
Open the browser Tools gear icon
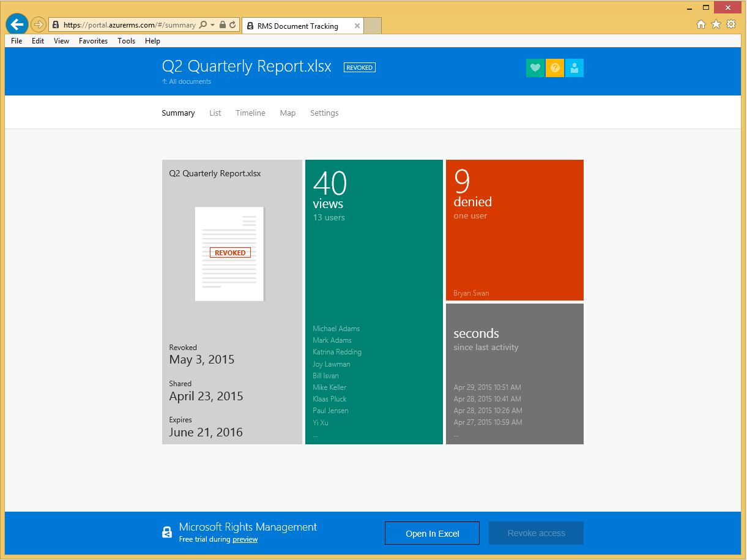click(731, 24)
